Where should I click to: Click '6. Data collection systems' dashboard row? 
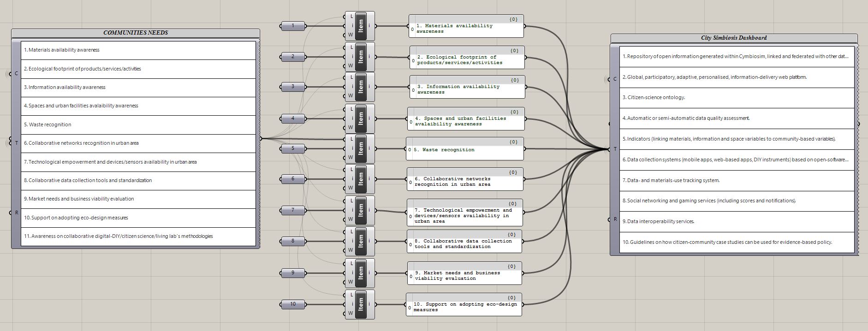(737, 160)
